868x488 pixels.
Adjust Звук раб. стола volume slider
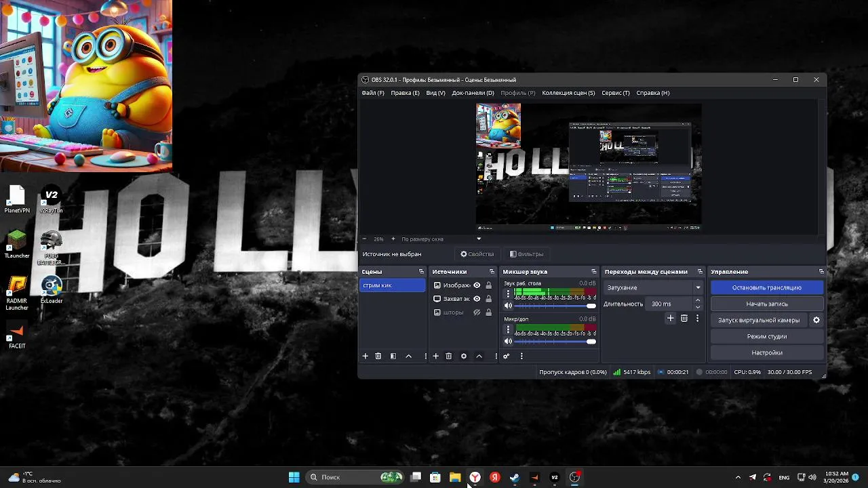[x=555, y=306]
